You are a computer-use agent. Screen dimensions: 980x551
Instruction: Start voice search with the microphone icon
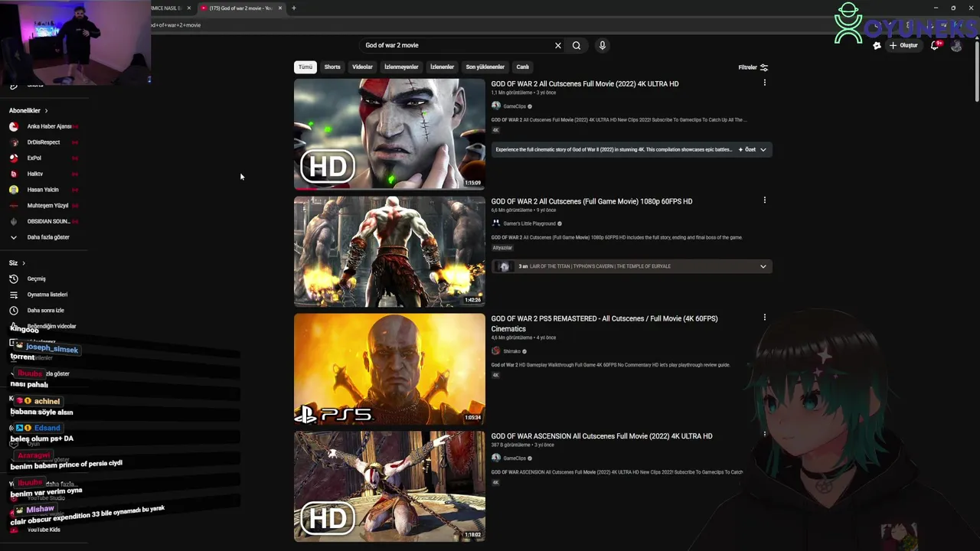(603, 45)
